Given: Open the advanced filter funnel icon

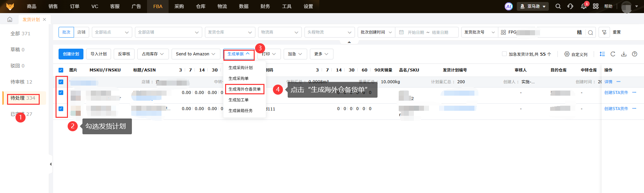Looking at the screenshot, I should coord(604,32).
